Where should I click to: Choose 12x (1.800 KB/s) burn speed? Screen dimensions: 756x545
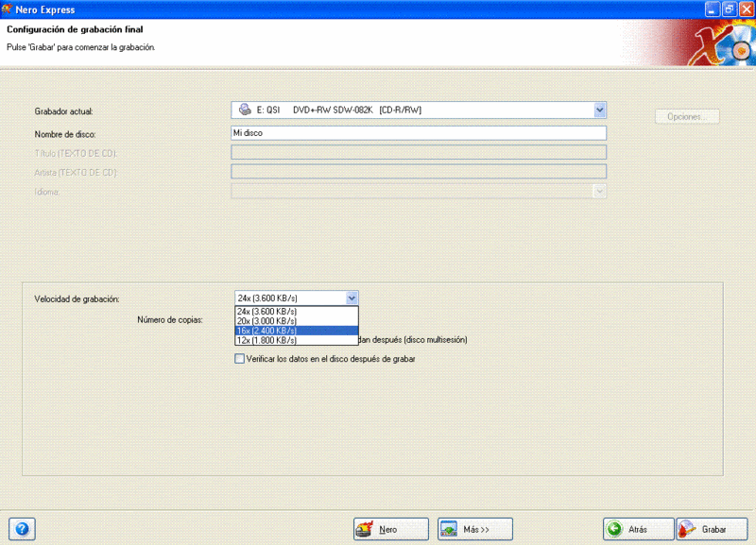(297, 340)
